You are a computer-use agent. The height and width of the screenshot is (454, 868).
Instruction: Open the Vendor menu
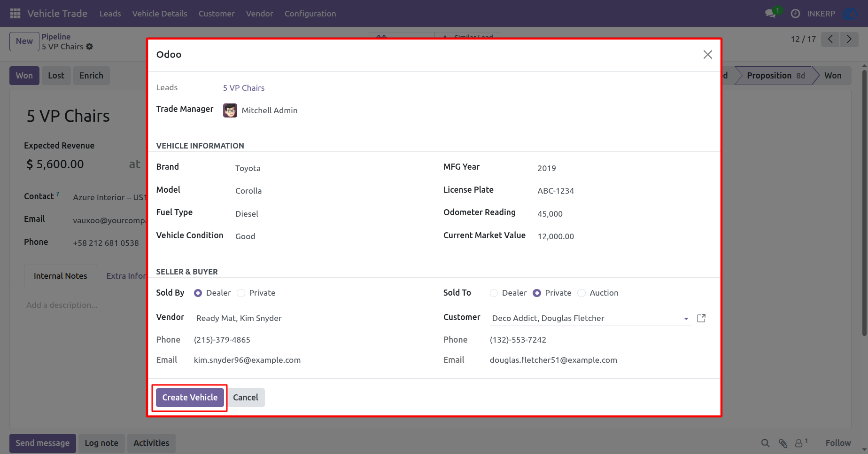[260, 14]
